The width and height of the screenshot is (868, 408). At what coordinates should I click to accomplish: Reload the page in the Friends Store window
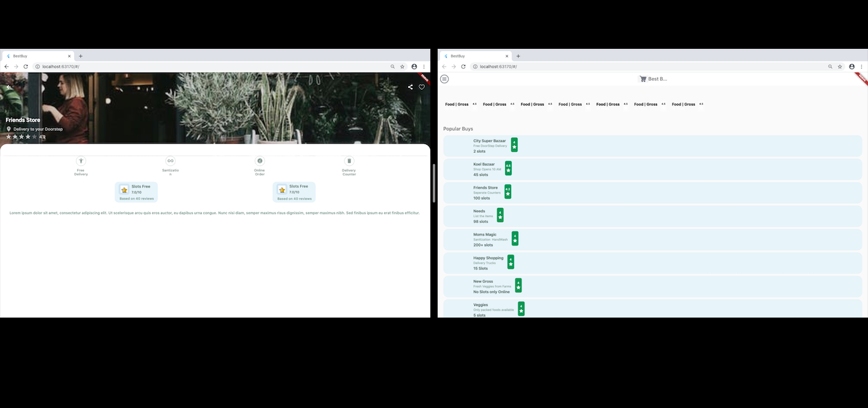tap(25, 66)
